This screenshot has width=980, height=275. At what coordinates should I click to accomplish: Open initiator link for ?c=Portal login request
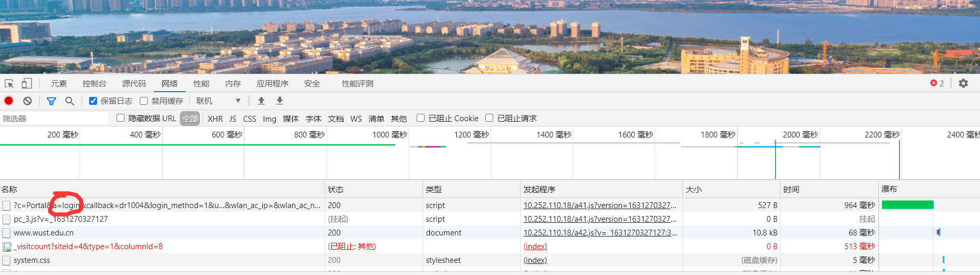[x=600, y=205]
